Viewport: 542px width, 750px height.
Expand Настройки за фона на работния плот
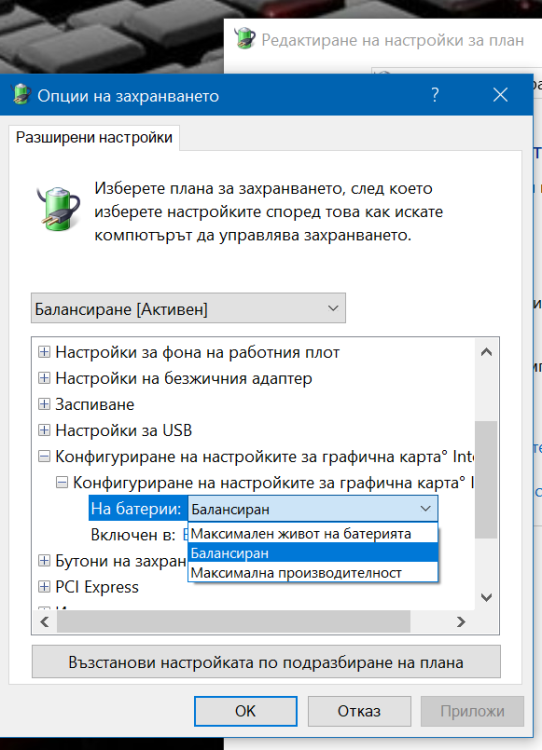click(44, 352)
